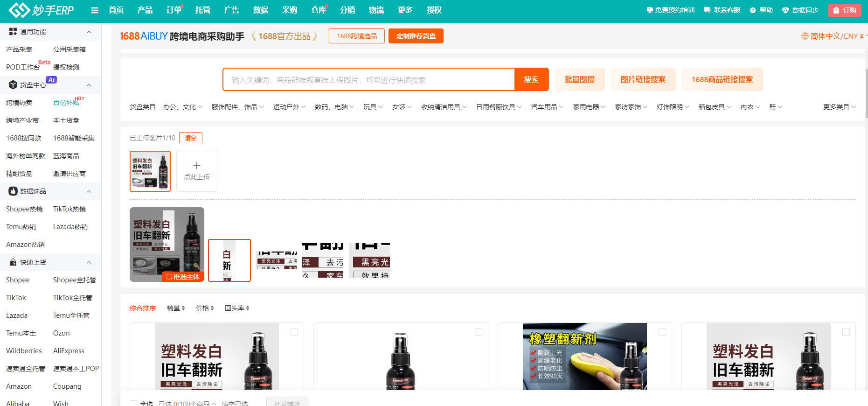Open the 物流 menu
868x406 pixels.
coord(376,10)
